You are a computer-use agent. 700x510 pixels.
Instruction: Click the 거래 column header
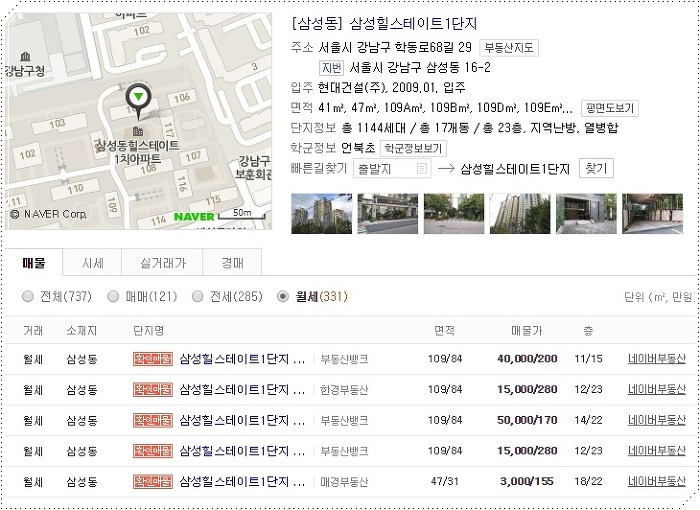[x=33, y=330]
